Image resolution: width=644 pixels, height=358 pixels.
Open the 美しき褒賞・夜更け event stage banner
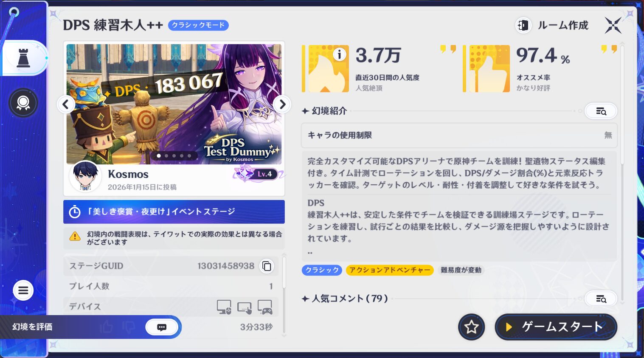pos(174,211)
